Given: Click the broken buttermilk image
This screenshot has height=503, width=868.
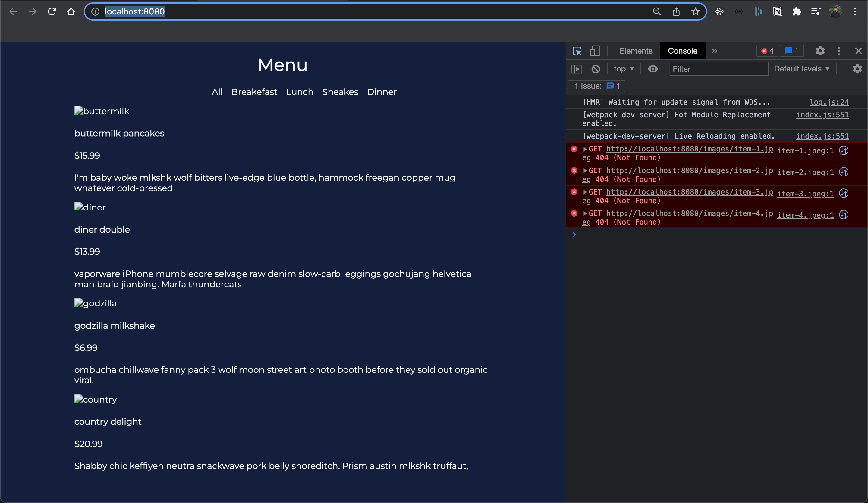Looking at the screenshot, I should click(x=102, y=111).
